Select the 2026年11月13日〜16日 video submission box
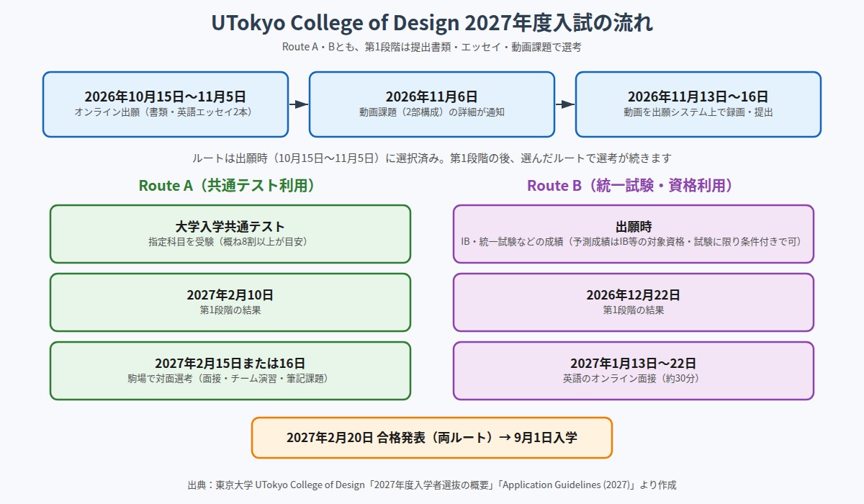The width and height of the screenshot is (864, 504). click(x=698, y=104)
